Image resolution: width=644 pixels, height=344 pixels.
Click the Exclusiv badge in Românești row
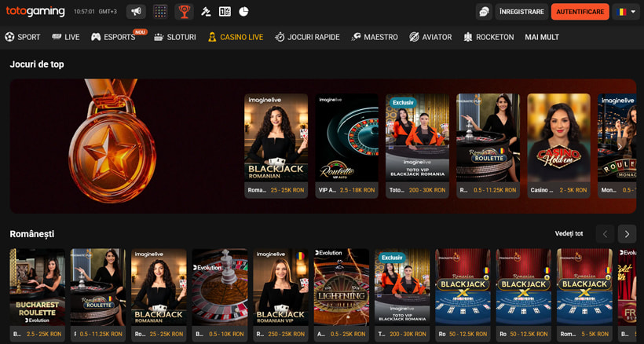(392, 258)
